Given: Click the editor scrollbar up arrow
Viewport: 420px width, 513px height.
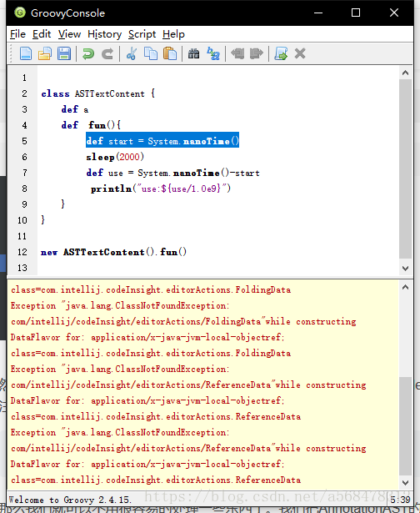Looking at the screenshot, I should [x=405, y=73].
